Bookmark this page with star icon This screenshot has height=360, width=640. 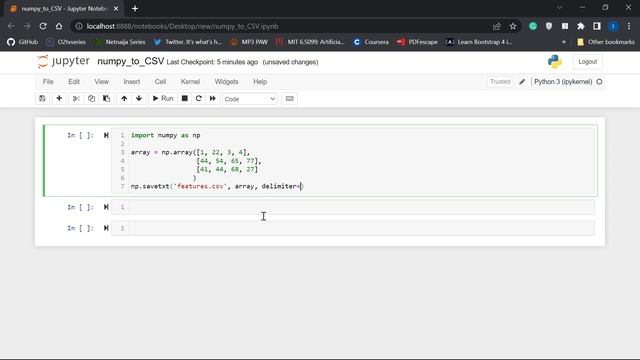tap(513, 26)
